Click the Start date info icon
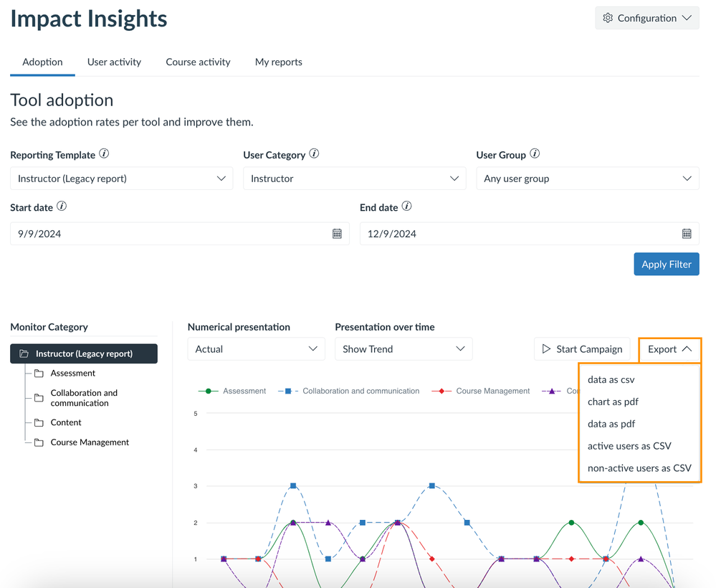 tap(62, 207)
